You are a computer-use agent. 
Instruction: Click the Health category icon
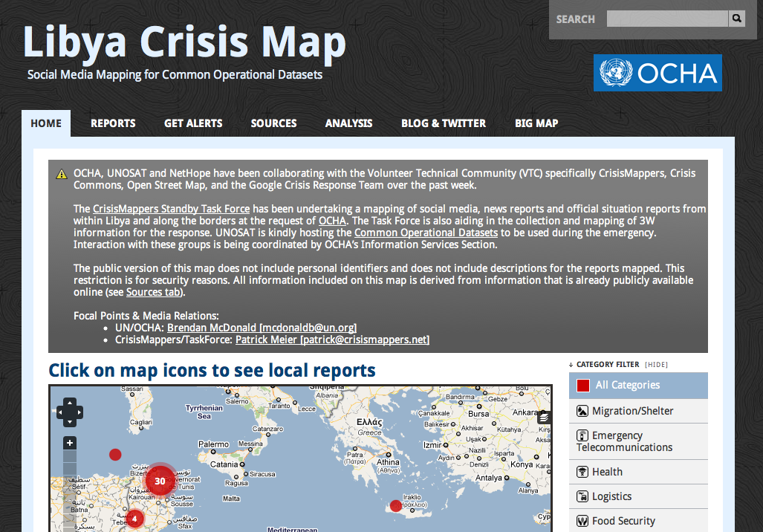tap(582, 472)
